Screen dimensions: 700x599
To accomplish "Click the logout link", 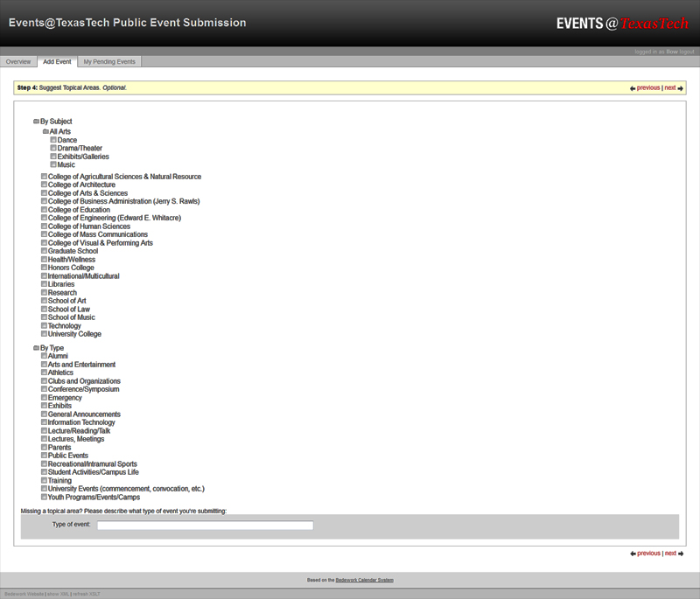I will tap(687, 52).
